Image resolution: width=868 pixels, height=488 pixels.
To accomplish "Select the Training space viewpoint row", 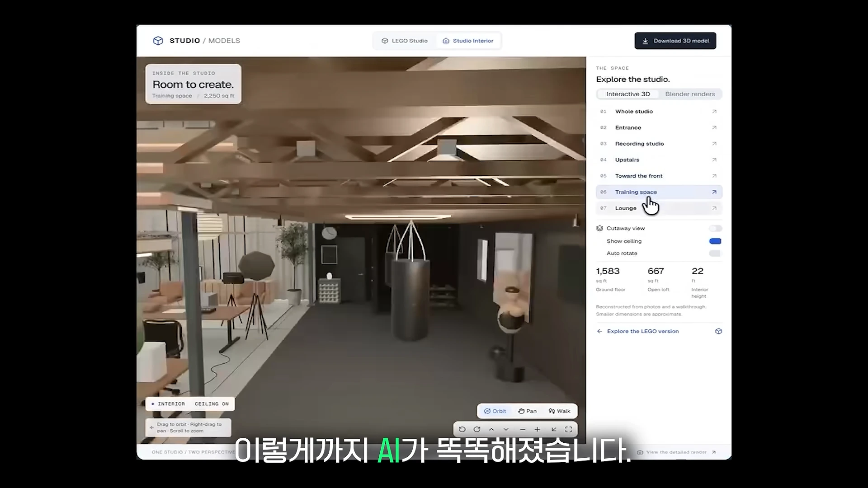I will coord(659,192).
